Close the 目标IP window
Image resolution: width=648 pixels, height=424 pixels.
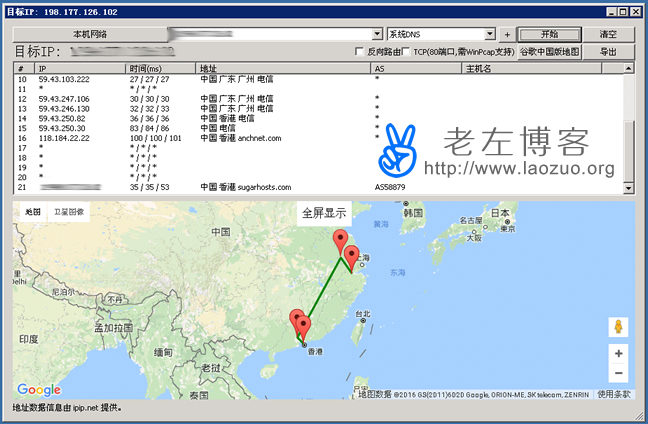(x=635, y=12)
